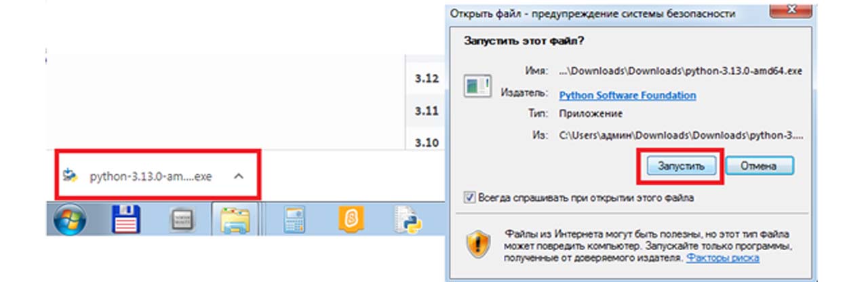Open the orange Sublime-style taskbar icon
The height and width of the screenshot is (282, 868).
coord(351,220)
